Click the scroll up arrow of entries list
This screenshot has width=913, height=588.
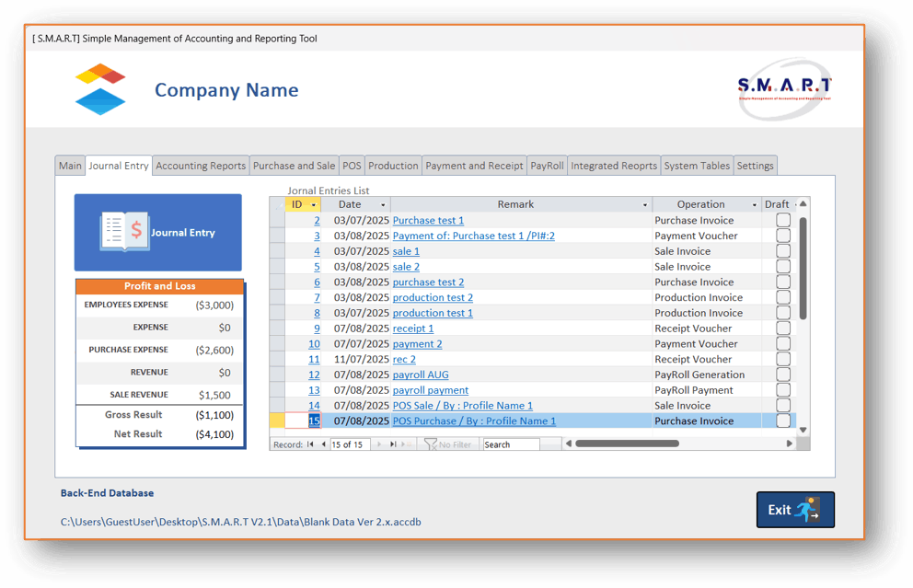(x=803, y=203)
